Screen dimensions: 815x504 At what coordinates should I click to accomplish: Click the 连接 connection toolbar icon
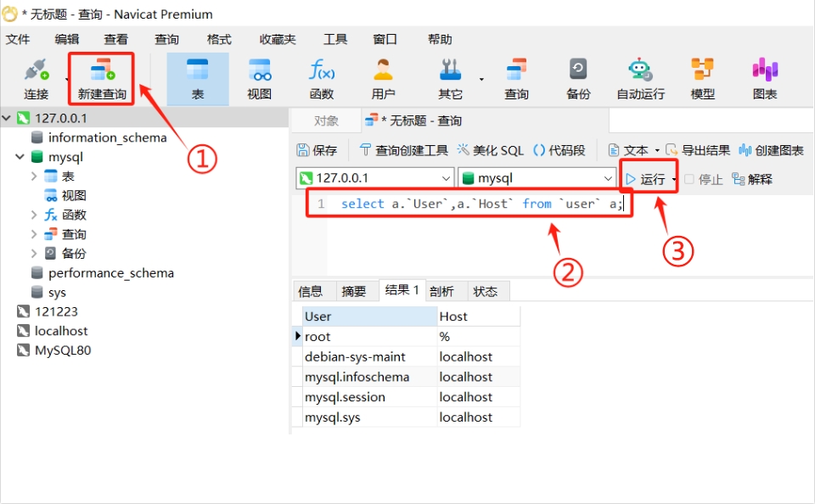[x=36, y=79]
